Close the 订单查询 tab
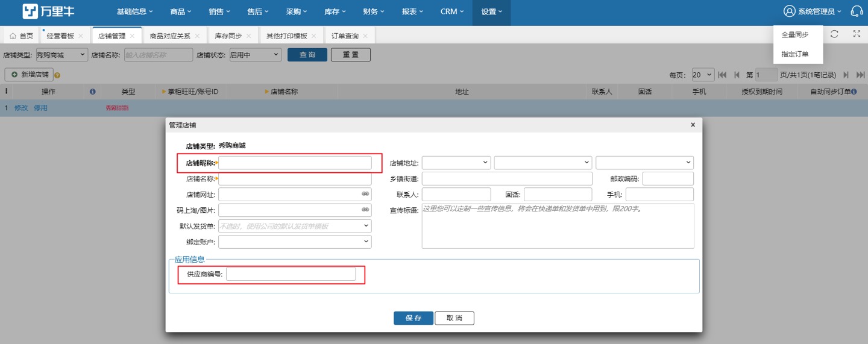 pos(365,36)
